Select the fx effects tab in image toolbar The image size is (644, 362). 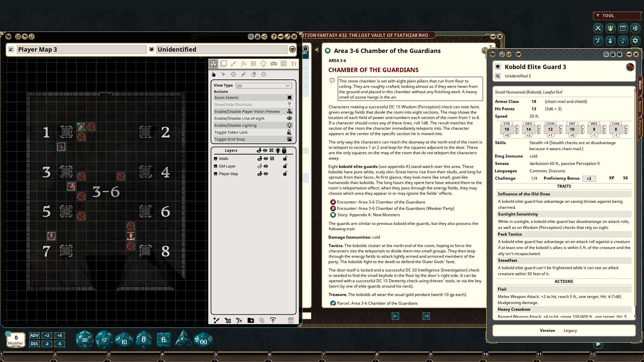click(x=244, y=64)
